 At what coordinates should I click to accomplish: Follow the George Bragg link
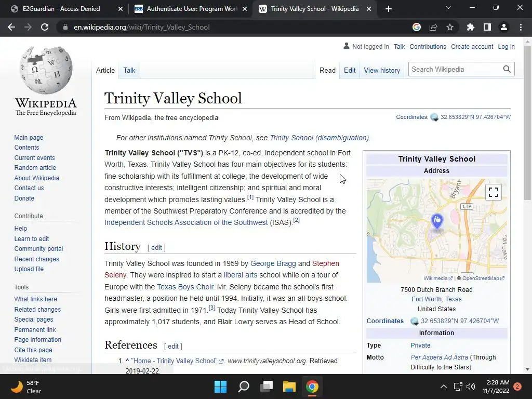pos(273,263)
